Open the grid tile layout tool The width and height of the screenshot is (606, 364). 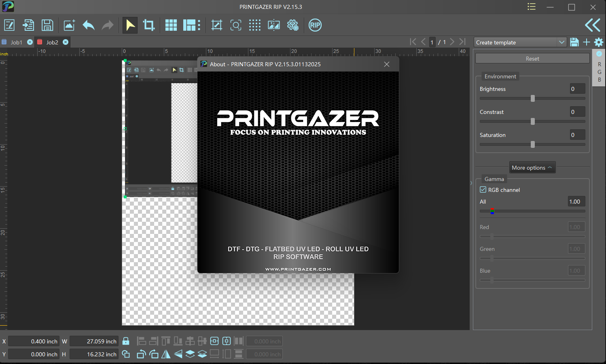click(x=171, y=25)
